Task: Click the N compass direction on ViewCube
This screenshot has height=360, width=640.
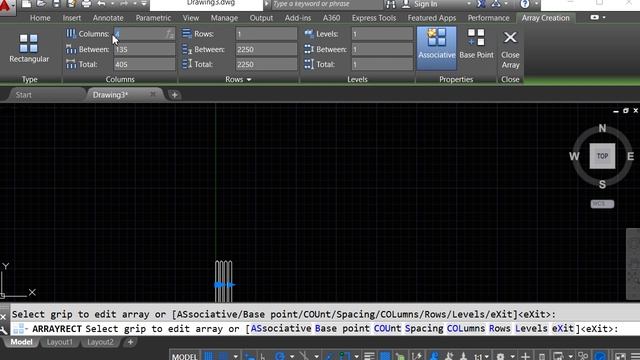Action: click(x=602, y=128)
